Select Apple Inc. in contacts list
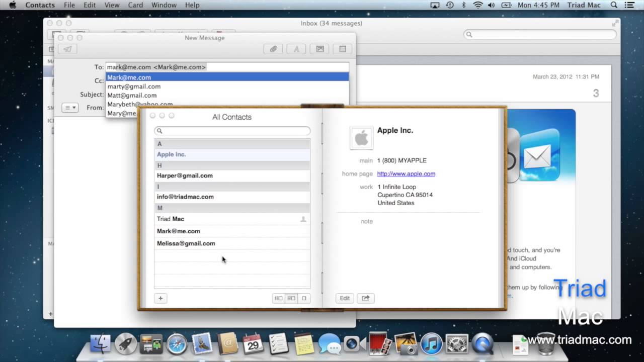644x362 pixels. tap(232, 154)
